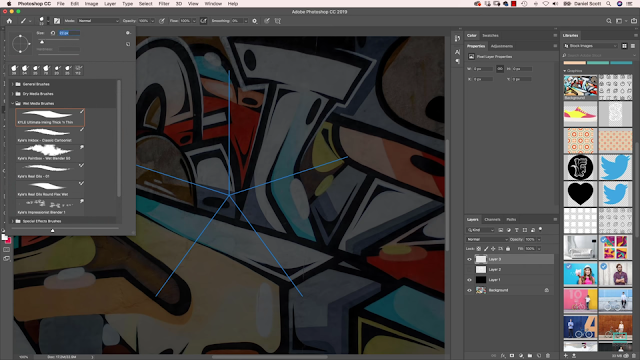Hide Layer 1 with eye icon

click(x=469, y=280)
